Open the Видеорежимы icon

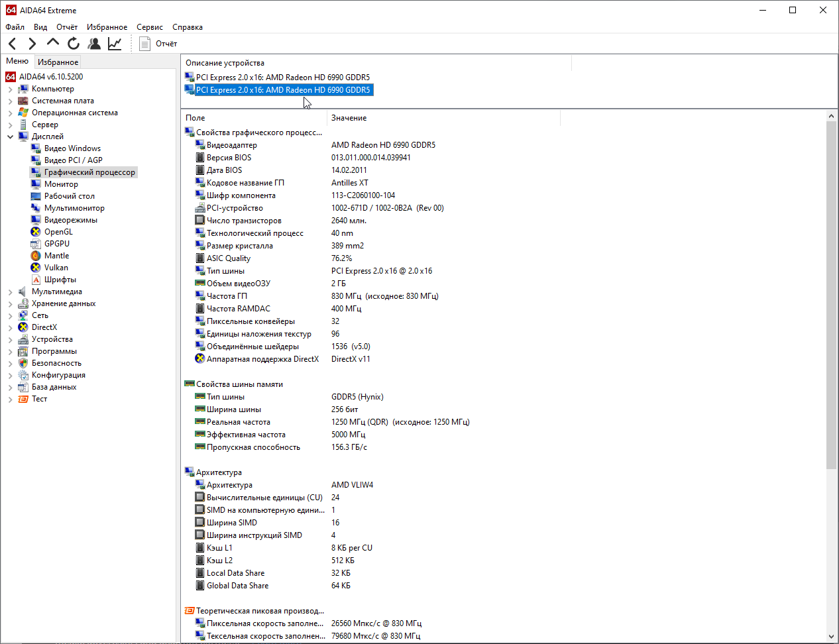36,220
